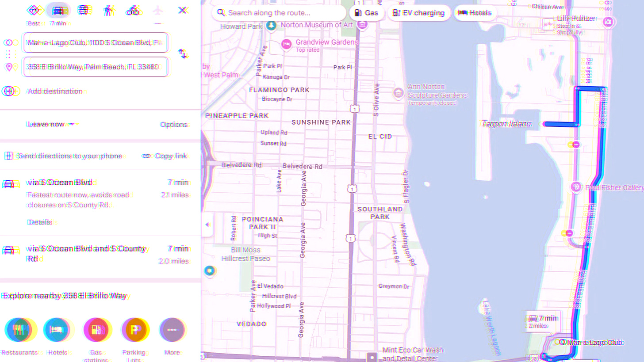Collapse the side panel arrow
The width and height of the screenshot is (644, 362).
click(x=207, y=225)
